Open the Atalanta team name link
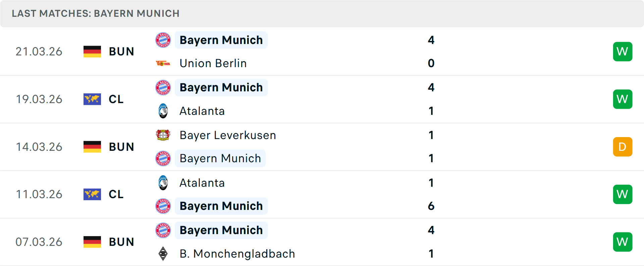Viewport: 644px width, 266px height. (x=202, y=111)
